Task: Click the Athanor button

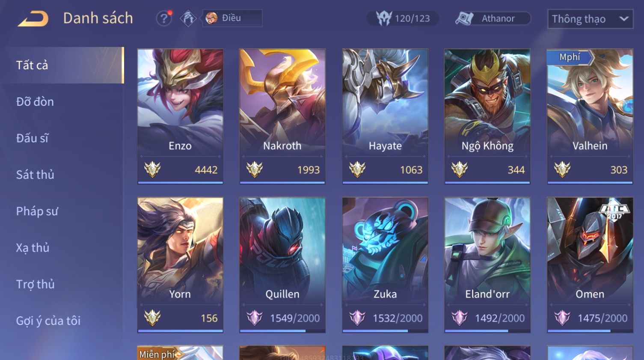Action: click(492, 18)
